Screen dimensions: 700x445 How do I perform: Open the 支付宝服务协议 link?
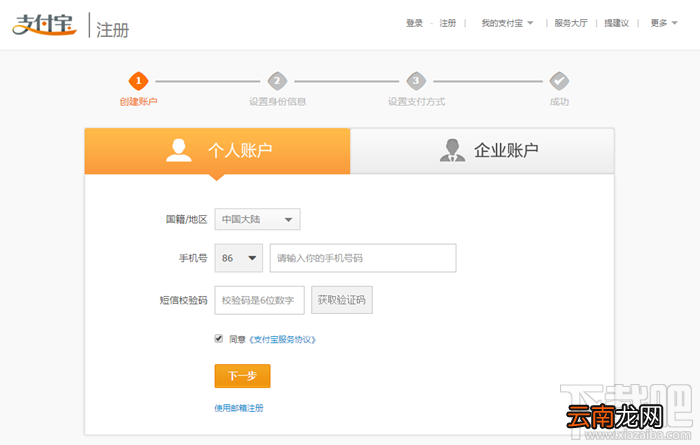(x=282, y=340)
